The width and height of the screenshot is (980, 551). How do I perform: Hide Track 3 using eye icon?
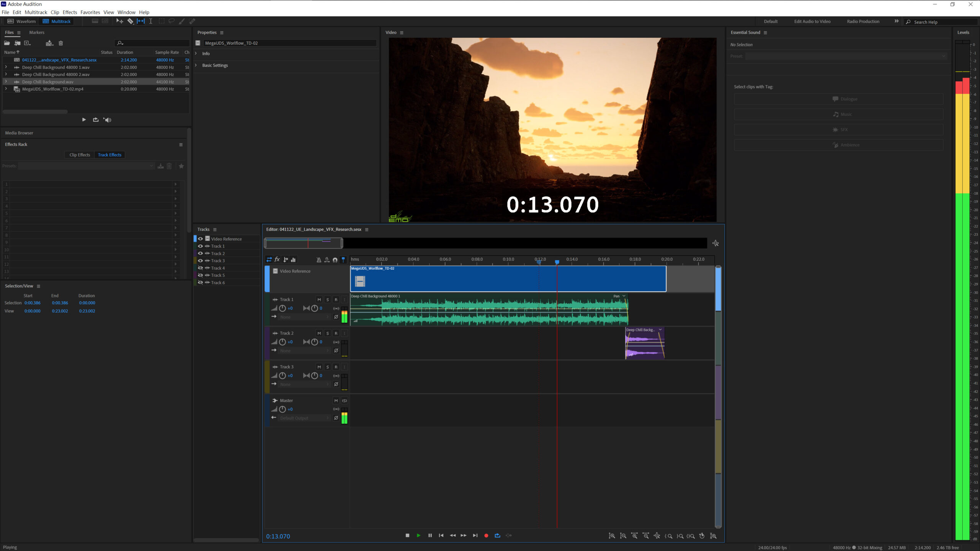[x=200, y=261]
